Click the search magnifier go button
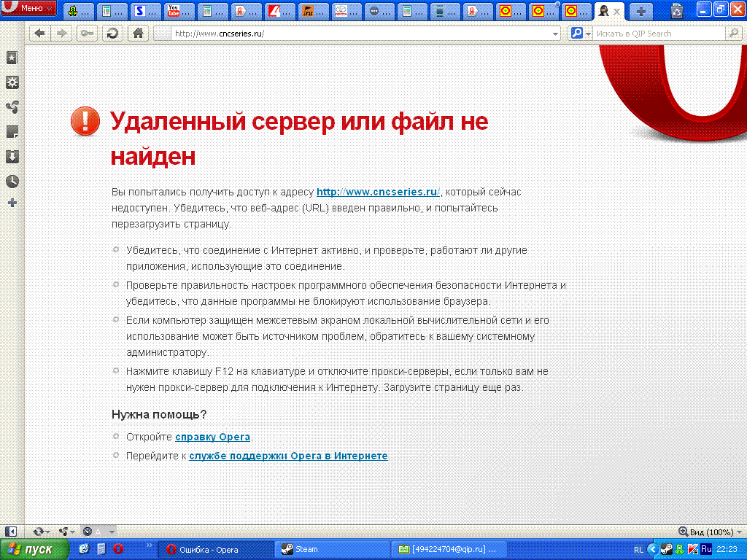747x560 pixels. tap(733, 34)
